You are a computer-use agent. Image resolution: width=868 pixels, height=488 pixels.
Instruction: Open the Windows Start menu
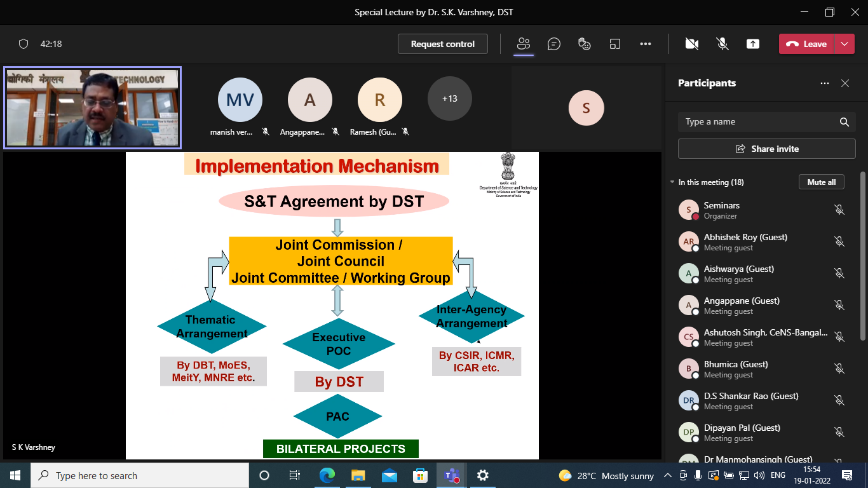pyautogui.click(x=15, y=475)
